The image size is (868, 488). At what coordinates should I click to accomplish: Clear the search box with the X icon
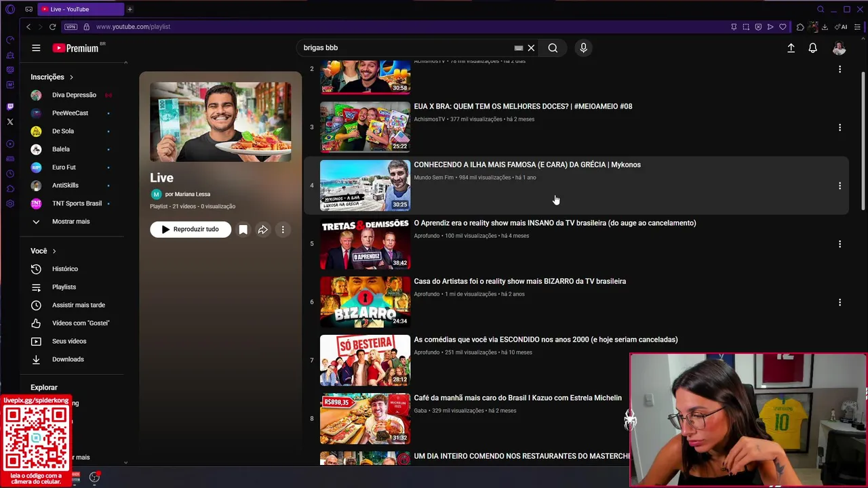(531, 48)
